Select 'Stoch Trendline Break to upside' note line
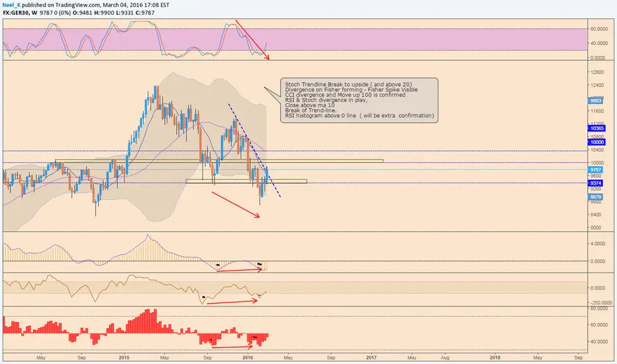Viewport: 617px width, 364px height. [x=349, y=85]
